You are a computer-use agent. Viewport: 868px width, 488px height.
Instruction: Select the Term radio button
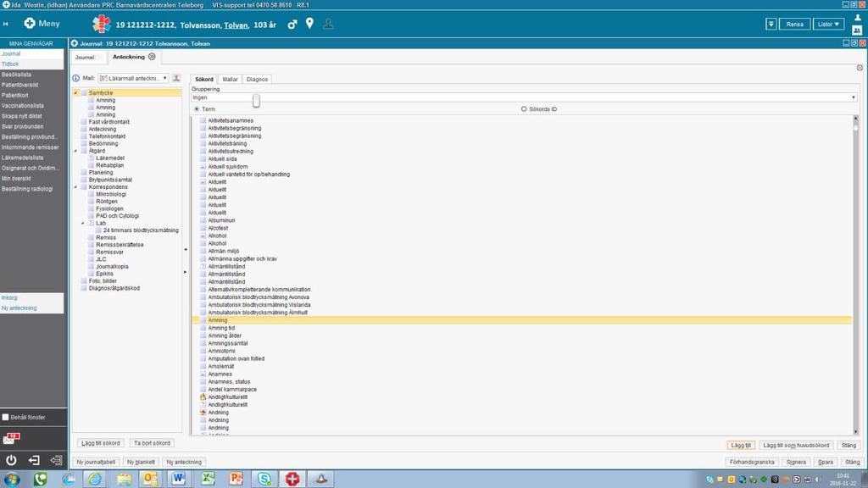coord(197,109)
